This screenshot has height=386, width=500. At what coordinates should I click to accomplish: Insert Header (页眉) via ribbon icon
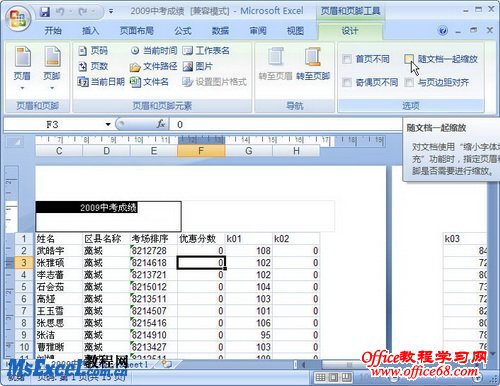point(22,64)
